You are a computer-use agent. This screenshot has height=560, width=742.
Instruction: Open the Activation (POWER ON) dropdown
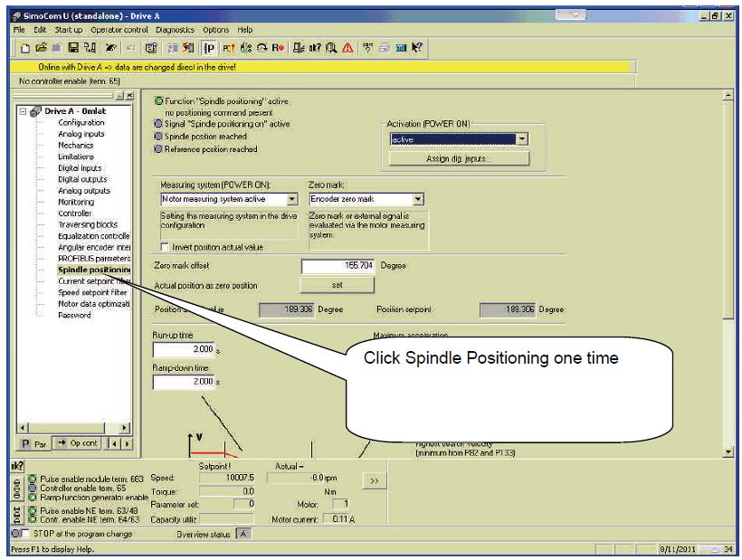[x=521, y=139]
